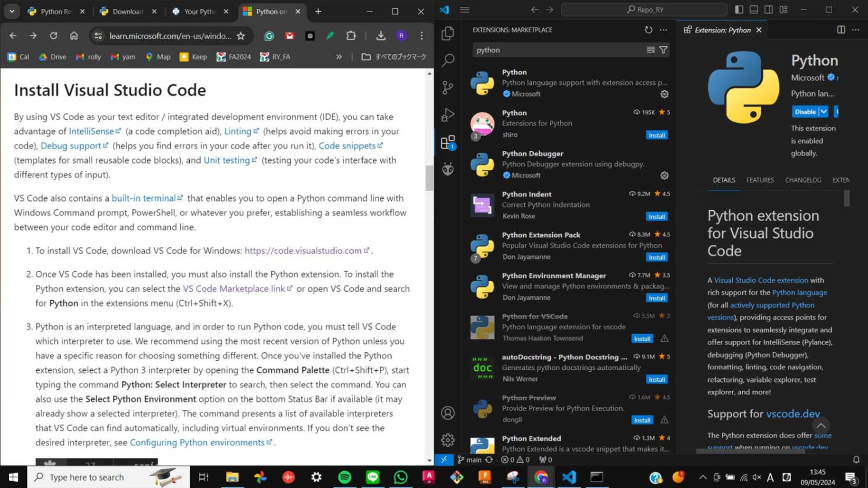Open the Manage gear for Microsoft Python extension

pos(664,94)
